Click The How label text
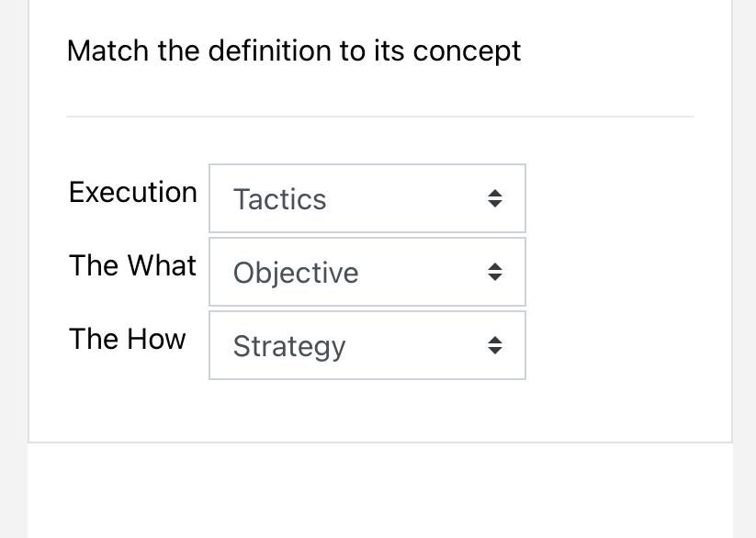756x538 pixels. click(127, 339)
